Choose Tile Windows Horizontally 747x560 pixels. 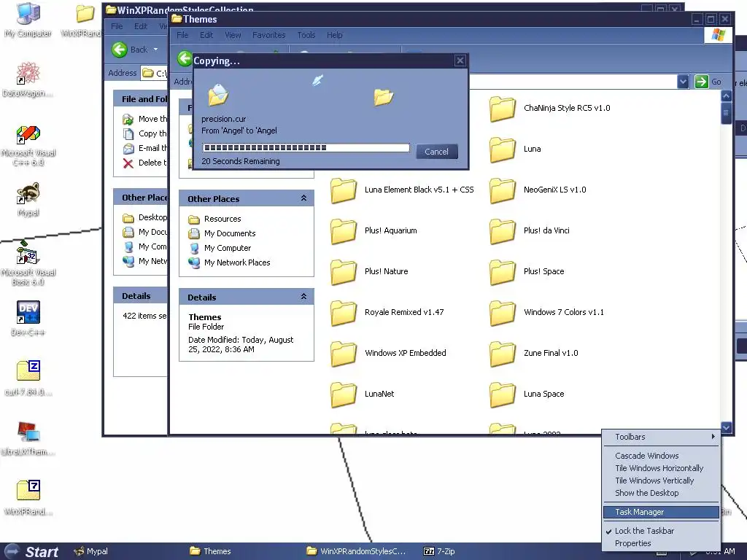661,468
